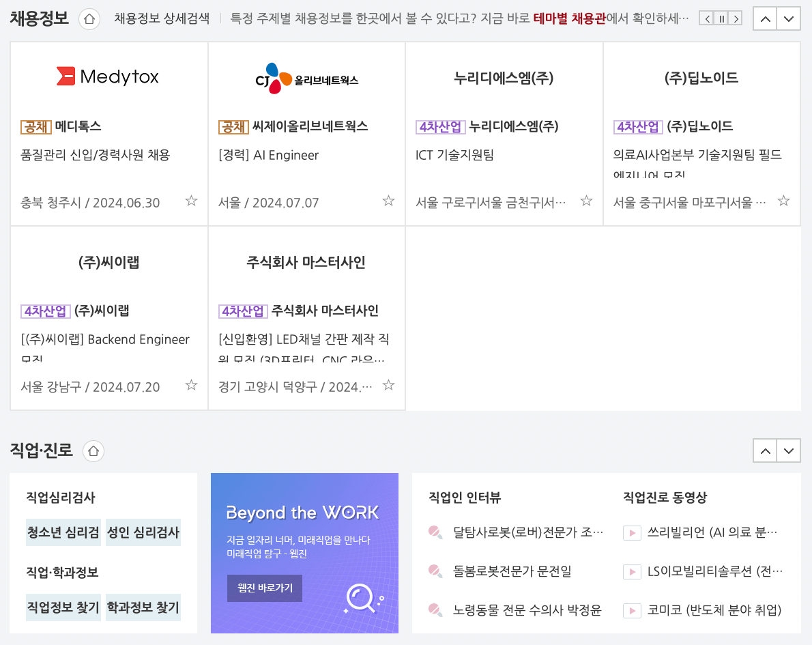Open [경력] AI Engineer posting
812x645 pixels.
(269, 155)
